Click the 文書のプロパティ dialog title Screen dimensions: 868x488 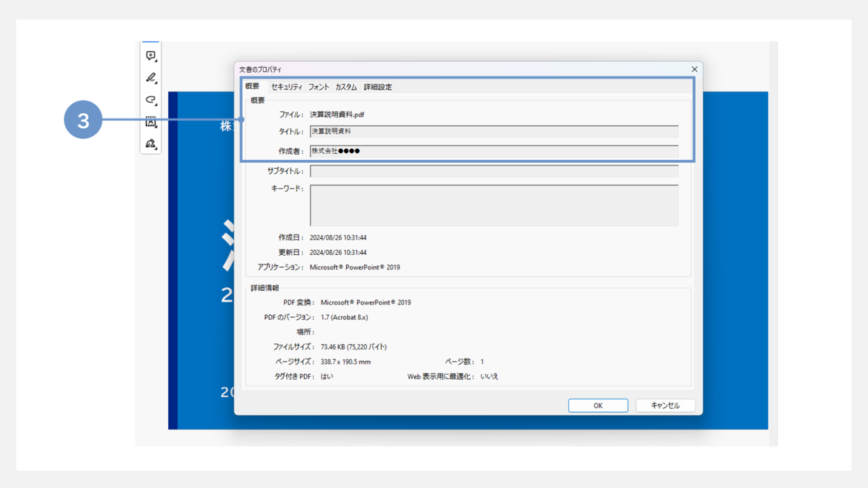(260, 69)
